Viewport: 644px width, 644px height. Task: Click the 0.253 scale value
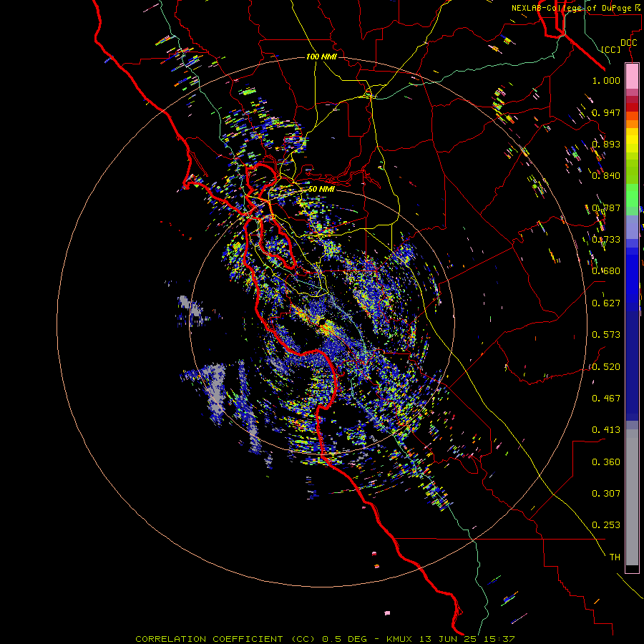pyautogui.click(x=606, y=525)
